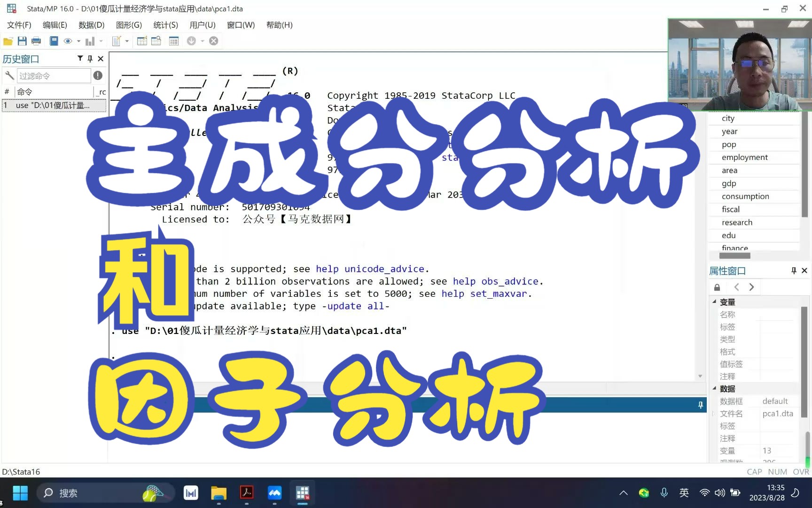Image resolution: width=812 pixels, height=508 pixels.
Task: Open the 文件(F) menu
Action: tap(19, 25)
